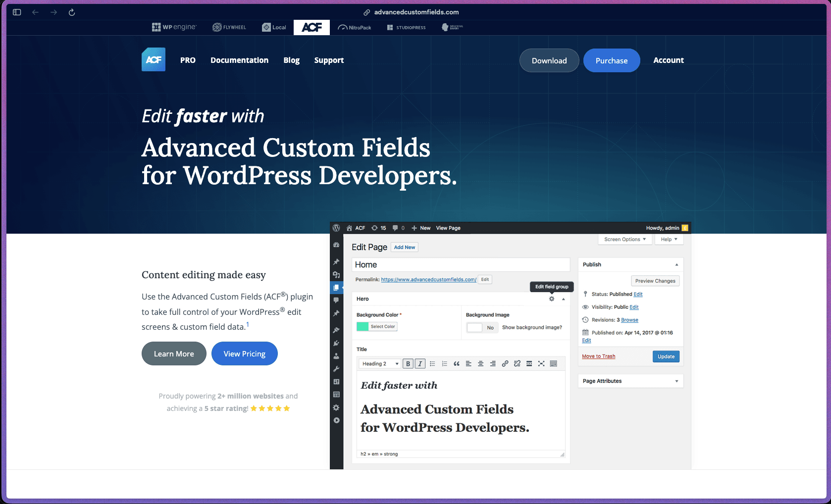Viewport: 831px width, 504px height.
Task: Insert a bulleted list in the editor
Action: (432, 363)
